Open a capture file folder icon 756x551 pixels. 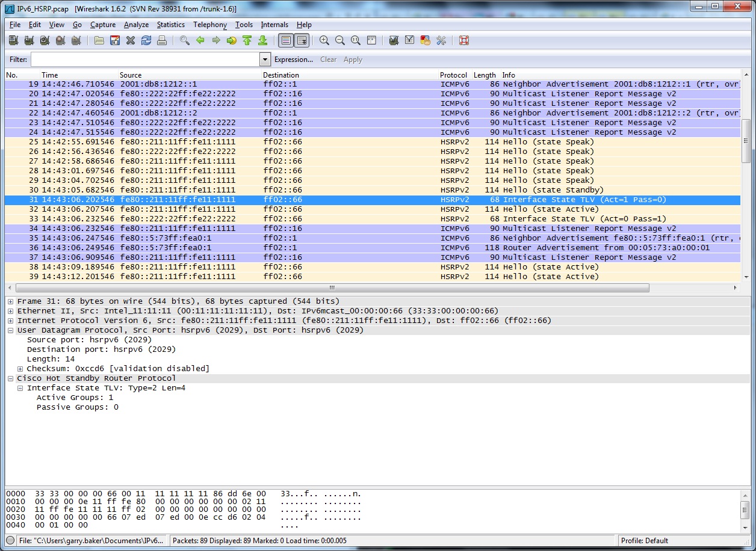tap(99, 40)
